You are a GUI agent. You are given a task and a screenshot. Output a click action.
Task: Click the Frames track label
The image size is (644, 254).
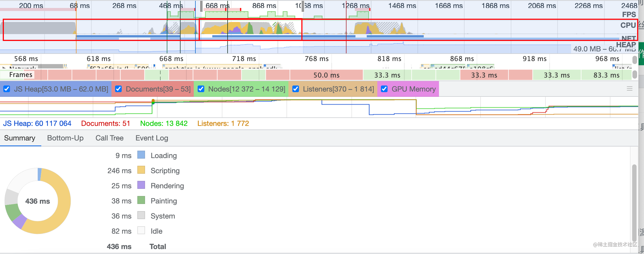[x=21, y=75]
